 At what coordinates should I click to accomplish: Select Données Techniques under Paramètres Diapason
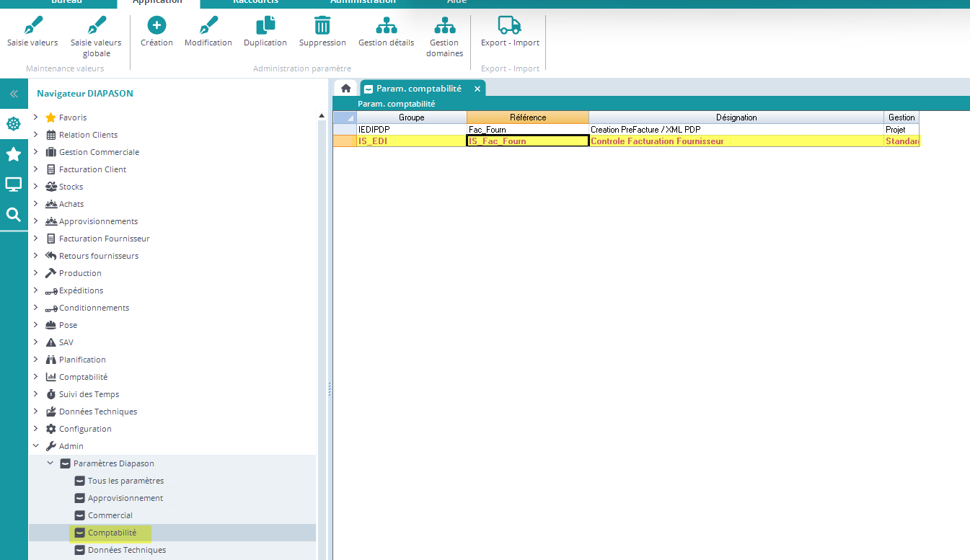pyautogui.click(x=126, y=550)
